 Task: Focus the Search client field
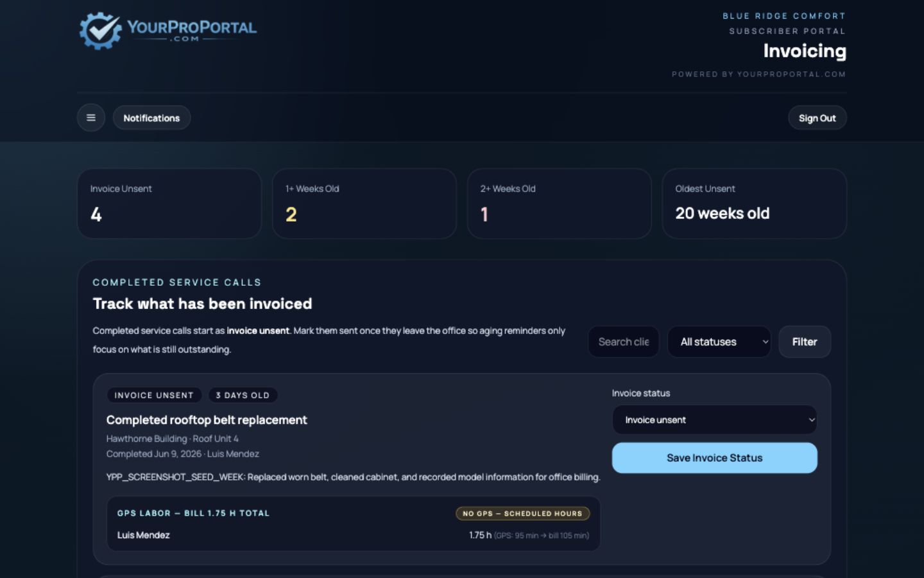click(x=624, y=342)
